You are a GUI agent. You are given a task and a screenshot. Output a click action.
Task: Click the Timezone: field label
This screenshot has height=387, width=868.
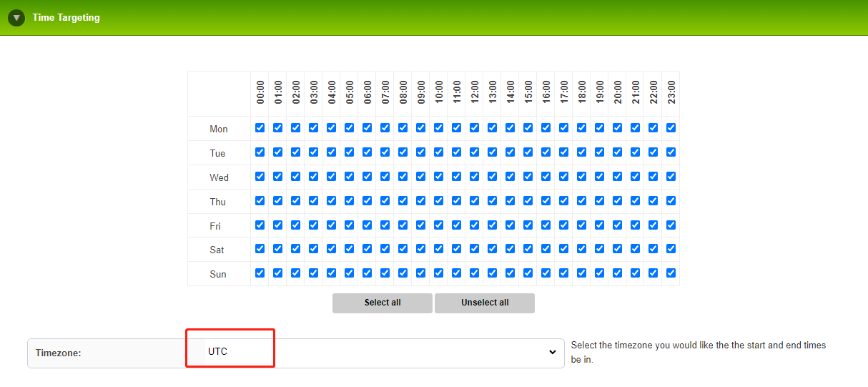coord(58,353)
